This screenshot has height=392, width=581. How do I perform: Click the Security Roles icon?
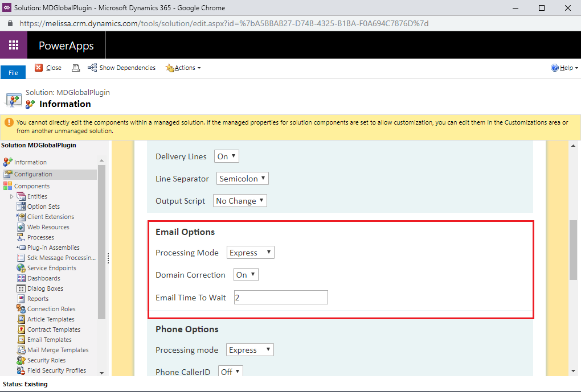[x=21, y=360]
